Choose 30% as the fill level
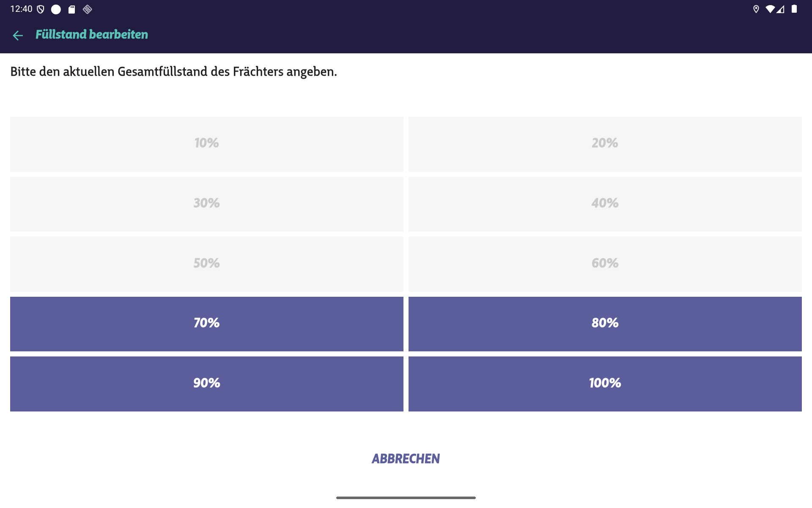812x508 pixels. [x=206, y=204]
